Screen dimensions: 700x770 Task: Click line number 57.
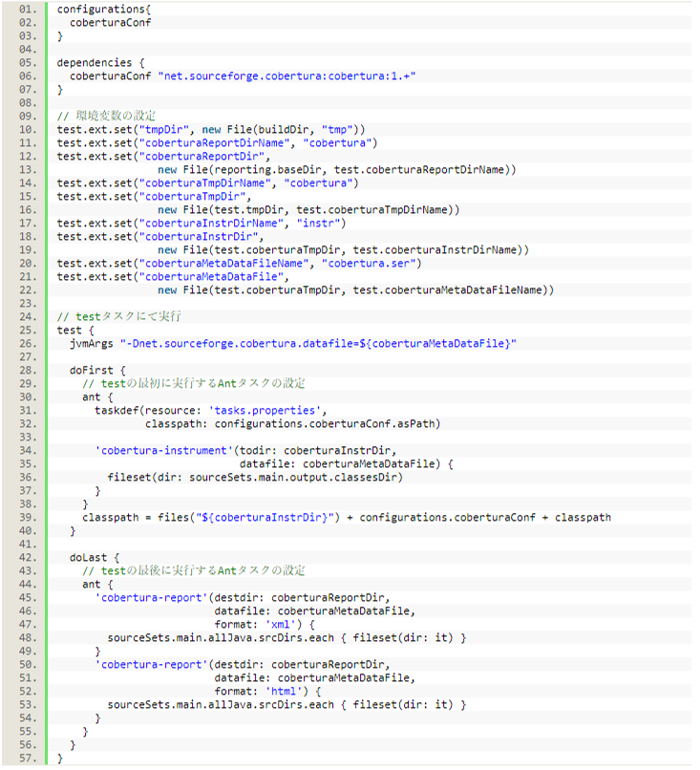pos(28,759)
